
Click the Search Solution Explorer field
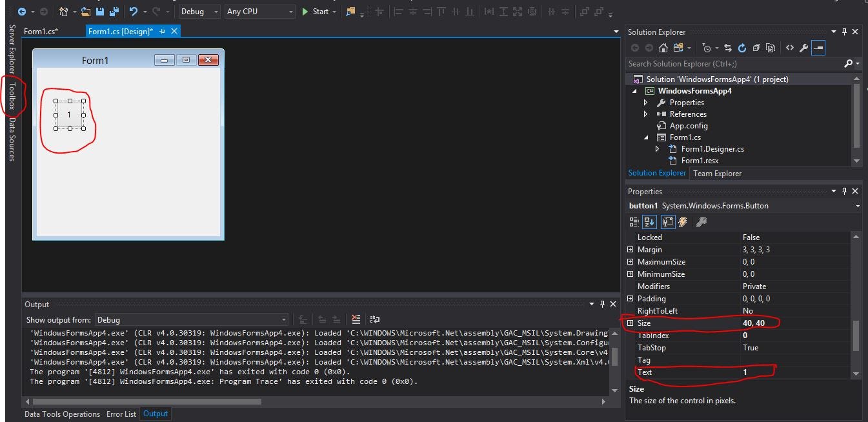tap(710, 64)
